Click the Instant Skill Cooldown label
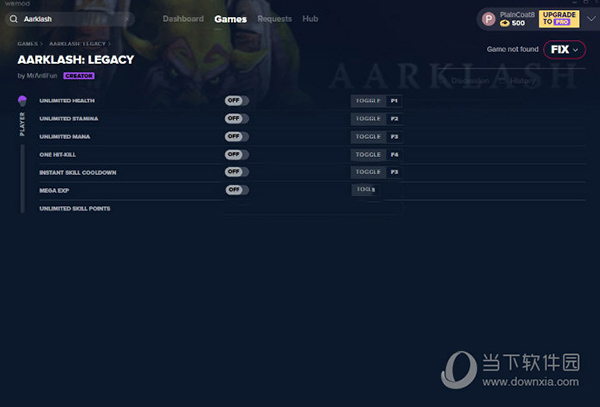 point(78,173)
